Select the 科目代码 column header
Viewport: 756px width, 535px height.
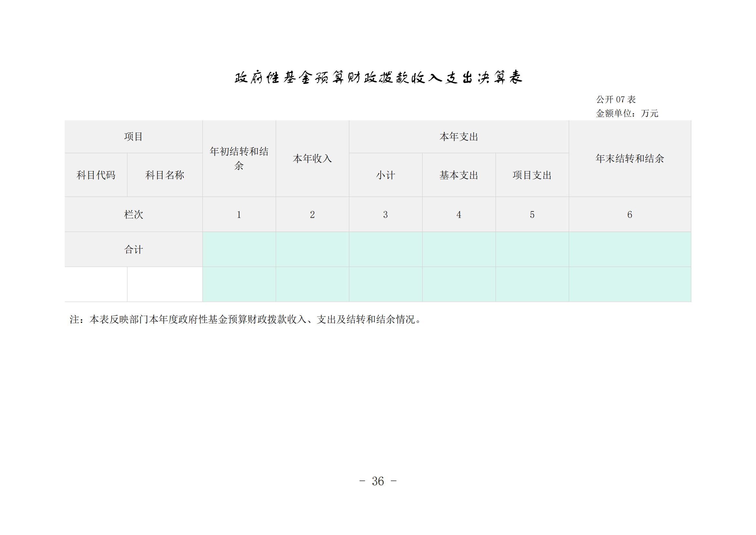(x=96, y=175)
